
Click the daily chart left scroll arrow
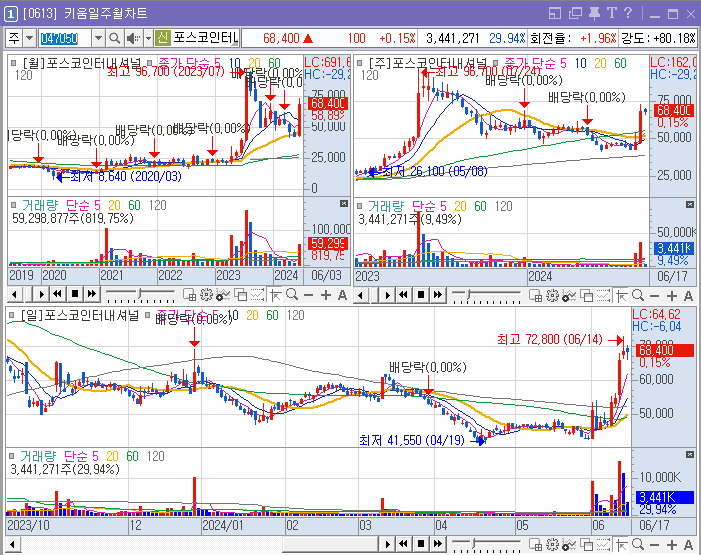click(13, 544)
